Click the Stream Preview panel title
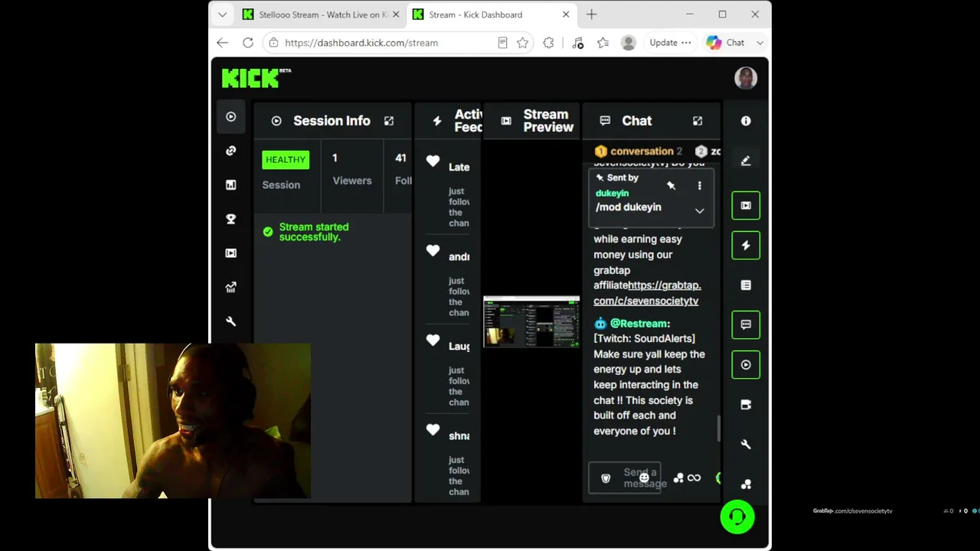Image resolution: width=980 pixels, height=551 pixels. [x=548, y=121]
